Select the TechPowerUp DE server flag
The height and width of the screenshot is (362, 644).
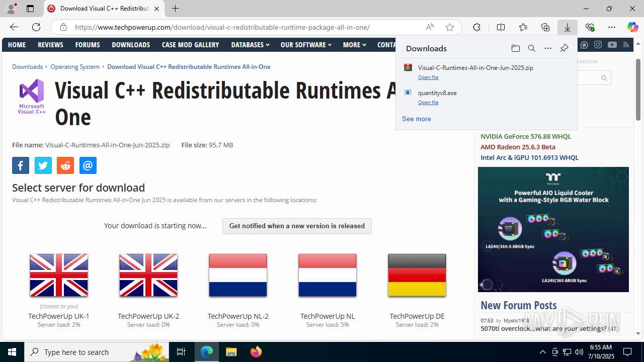tap(417, 275)
